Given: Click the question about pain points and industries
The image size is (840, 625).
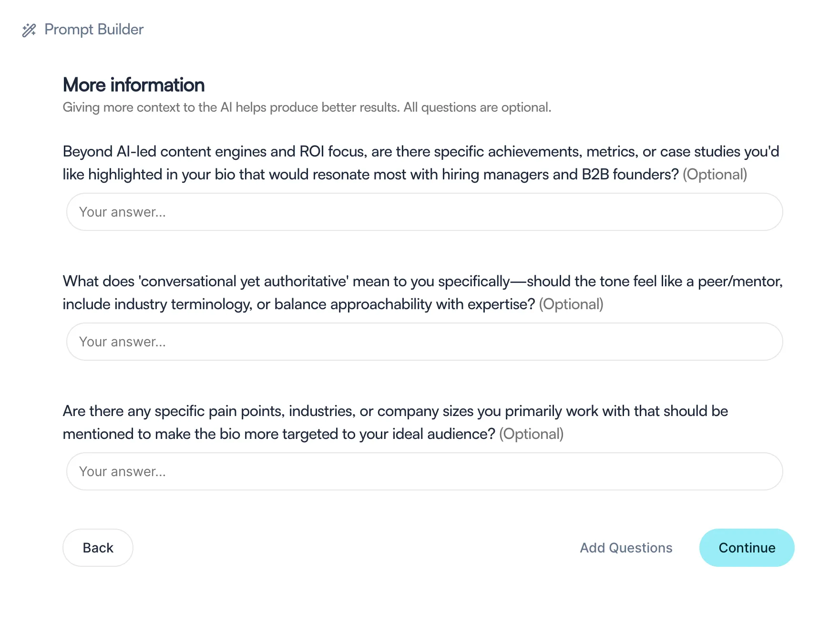Looking at the screenshot, I should point(395,422).
